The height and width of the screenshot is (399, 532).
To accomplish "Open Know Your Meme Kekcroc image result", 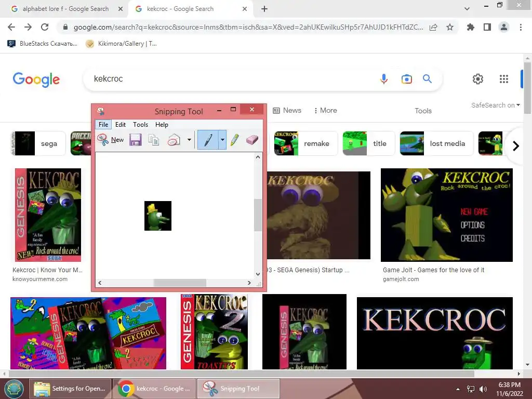I will 48,215.
